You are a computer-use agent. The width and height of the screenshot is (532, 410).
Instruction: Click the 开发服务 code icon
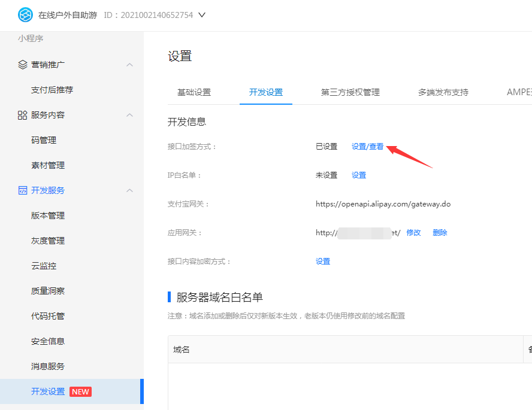23,190
